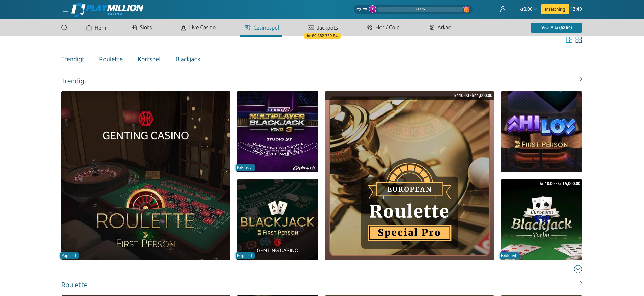
Task: Open the hamburger menu icon
Action: click(65, 9)
